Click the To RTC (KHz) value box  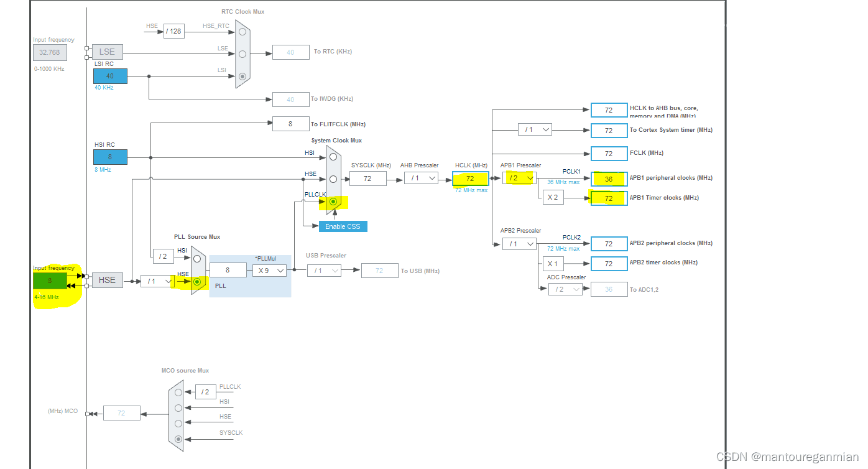click(290, 52)
